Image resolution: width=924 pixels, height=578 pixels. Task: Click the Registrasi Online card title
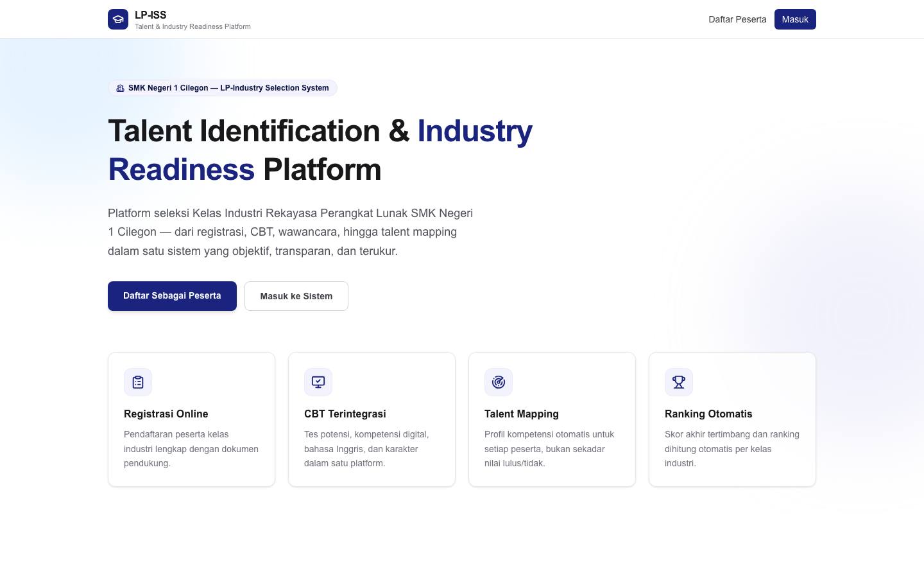[166, 414]
